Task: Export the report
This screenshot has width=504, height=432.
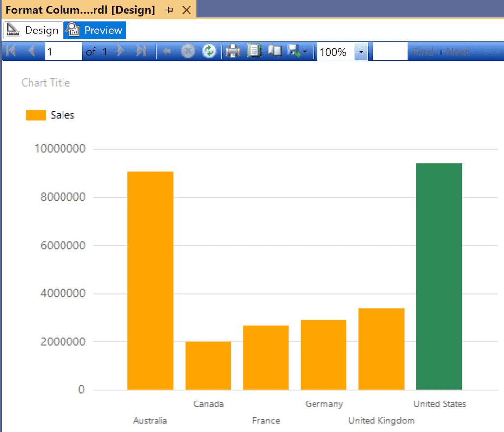Action: [x=294, y=52]
